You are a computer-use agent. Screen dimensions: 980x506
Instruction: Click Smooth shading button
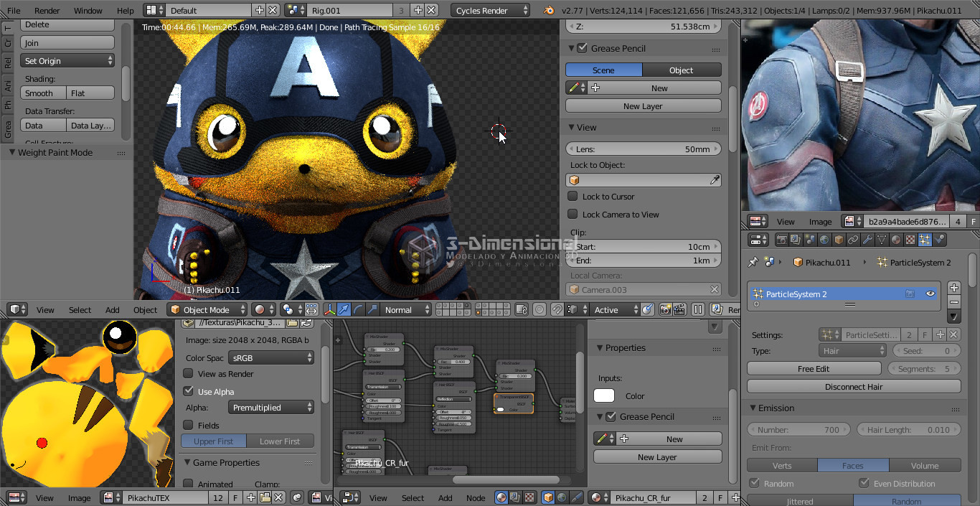click(x=42, y=93)
